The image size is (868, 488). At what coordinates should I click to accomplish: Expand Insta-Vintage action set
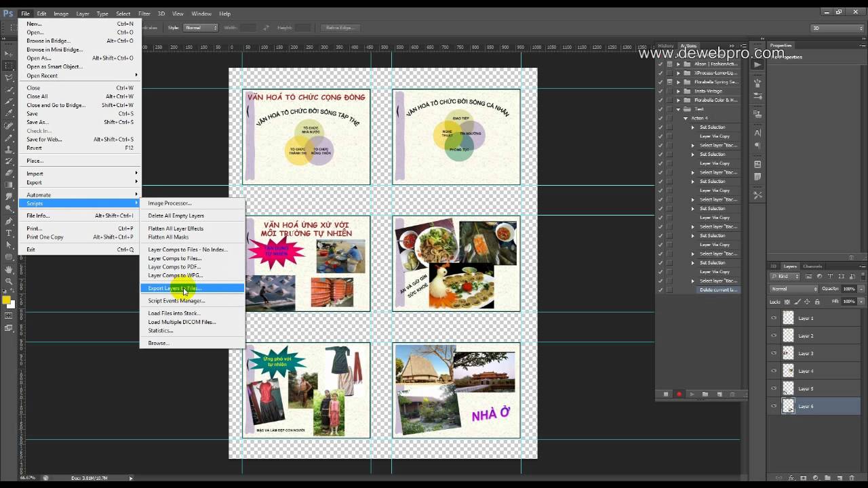[x=678, y=91]
